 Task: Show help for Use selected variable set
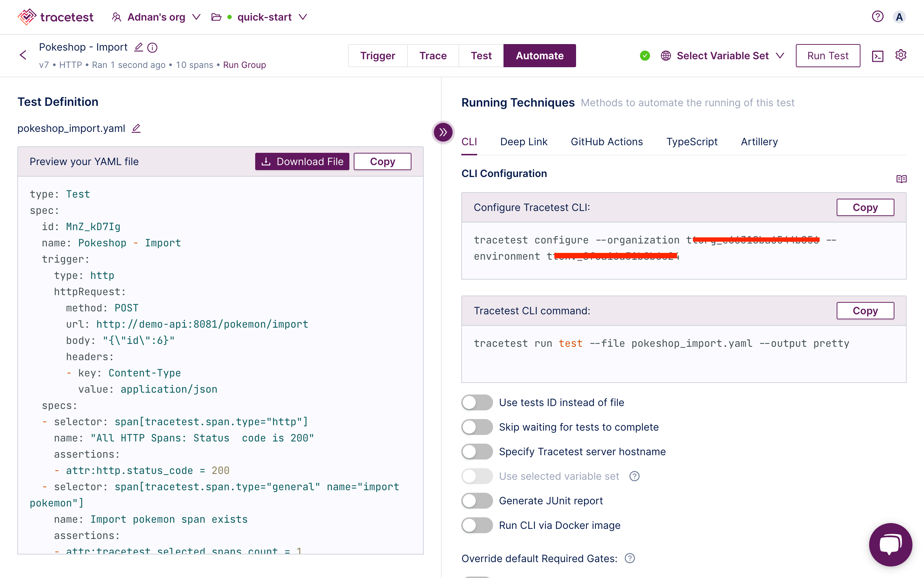(x=634, y=476)
